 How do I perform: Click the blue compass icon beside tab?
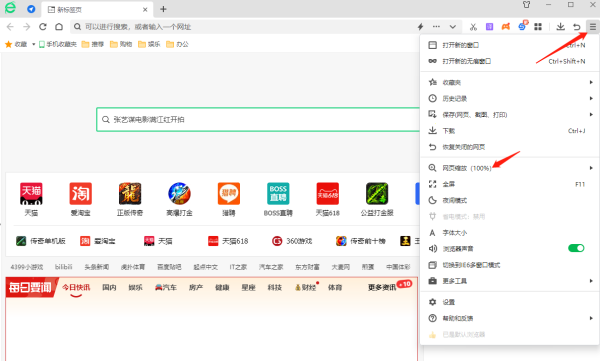[x=31, y=9]
